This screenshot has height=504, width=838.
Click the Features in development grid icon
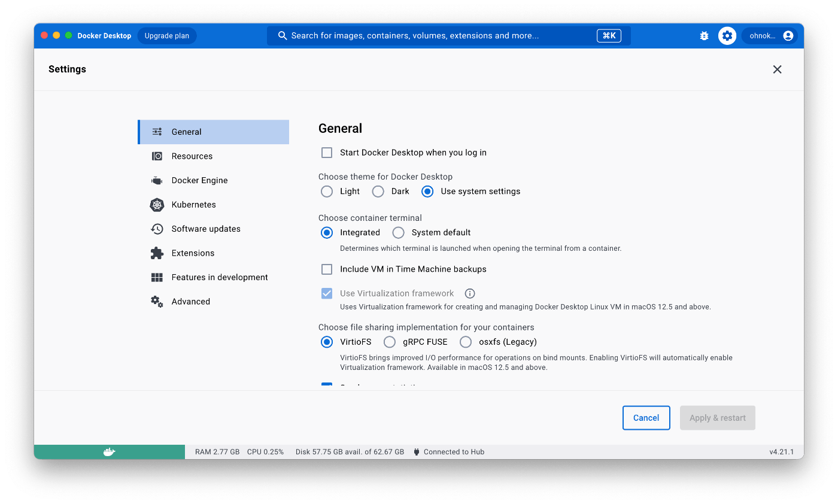(x=157, y=277)
